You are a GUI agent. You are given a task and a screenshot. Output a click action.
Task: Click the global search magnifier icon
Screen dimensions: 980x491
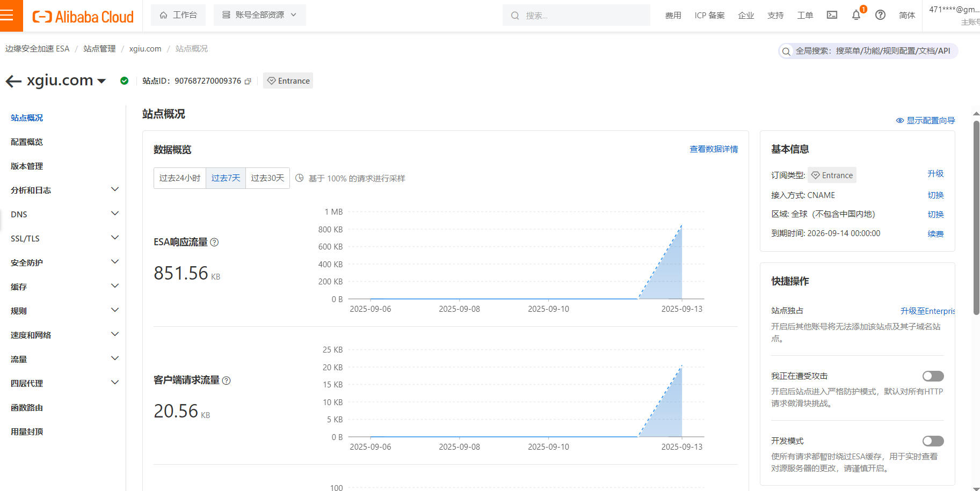[786, 52]
